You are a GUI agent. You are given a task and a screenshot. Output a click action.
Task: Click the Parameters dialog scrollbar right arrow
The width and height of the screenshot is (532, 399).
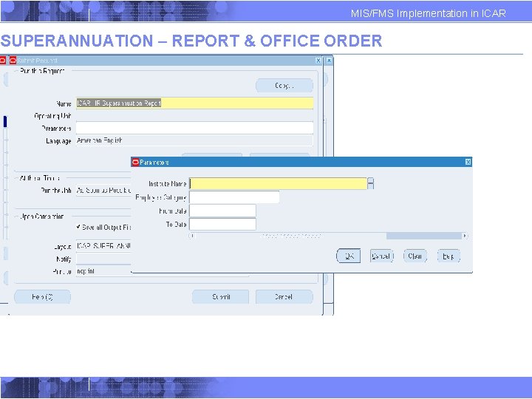click(465, 236)
